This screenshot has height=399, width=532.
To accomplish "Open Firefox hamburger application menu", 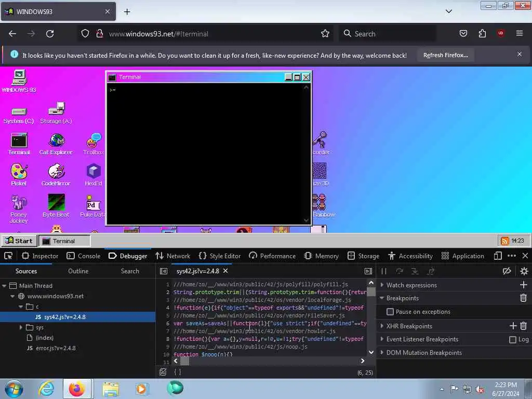I will tap(519, 33).
